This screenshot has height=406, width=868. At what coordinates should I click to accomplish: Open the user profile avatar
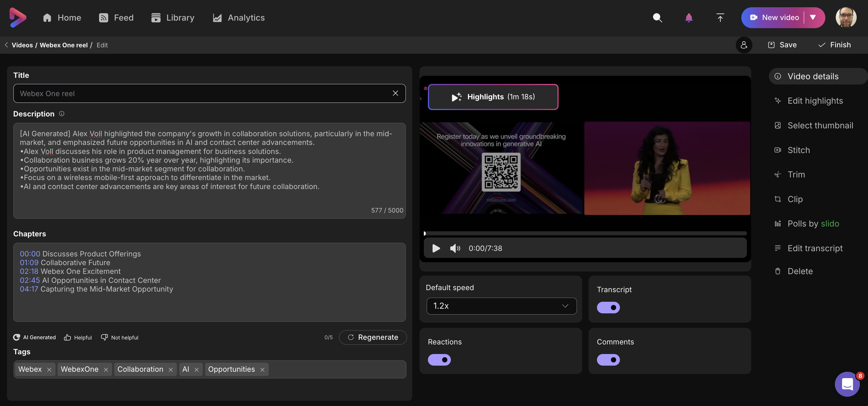click(846, 17)
